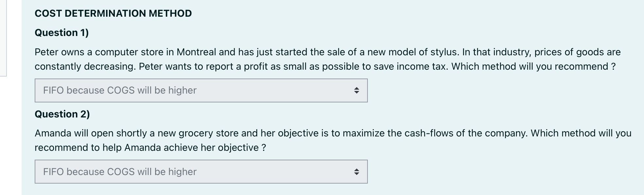The image size is (644, 195).
Task: Click the 'Question 2)' label
Action: pos(62,114)
